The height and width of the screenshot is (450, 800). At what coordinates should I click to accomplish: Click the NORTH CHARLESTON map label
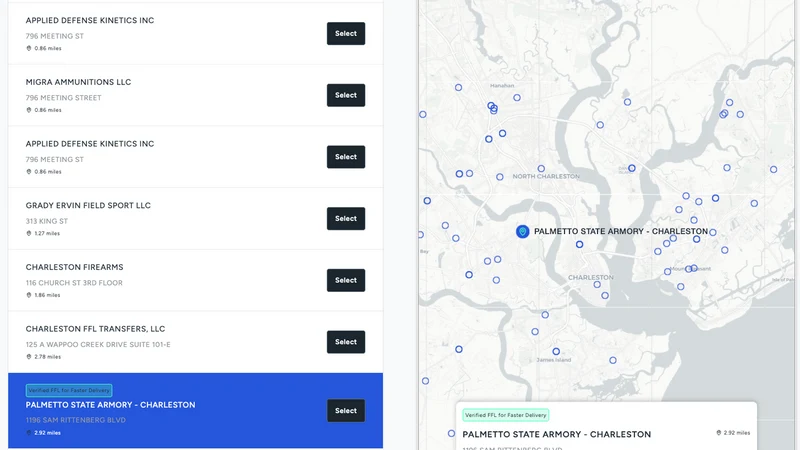tap(546, 177)
